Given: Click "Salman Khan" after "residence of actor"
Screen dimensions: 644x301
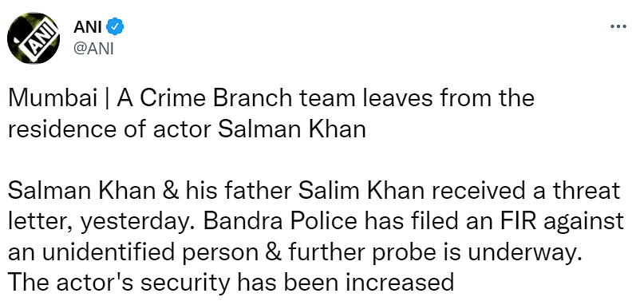Looking at the screenshot, I should (x=291, y=130).
